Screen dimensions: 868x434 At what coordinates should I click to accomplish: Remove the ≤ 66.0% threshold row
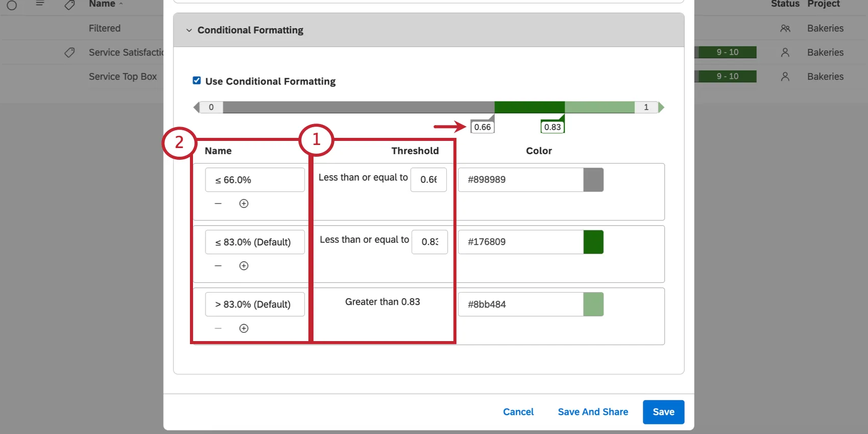click(x=218, y=204)
